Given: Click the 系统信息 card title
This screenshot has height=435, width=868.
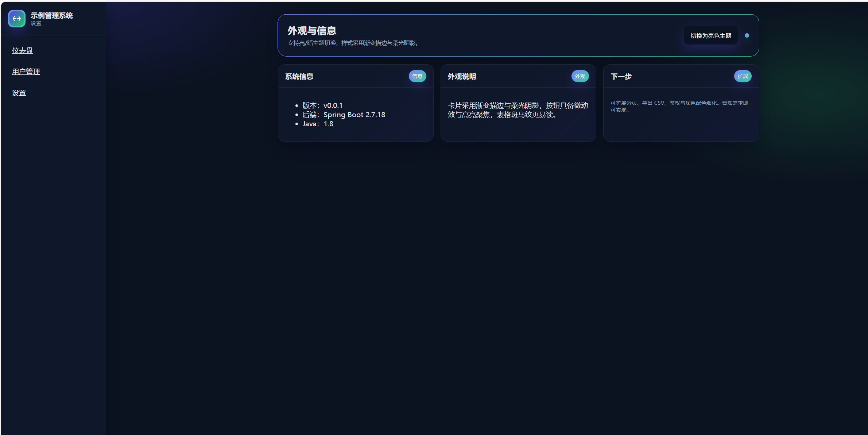Looking at the screenshot, I should (299, 76).
